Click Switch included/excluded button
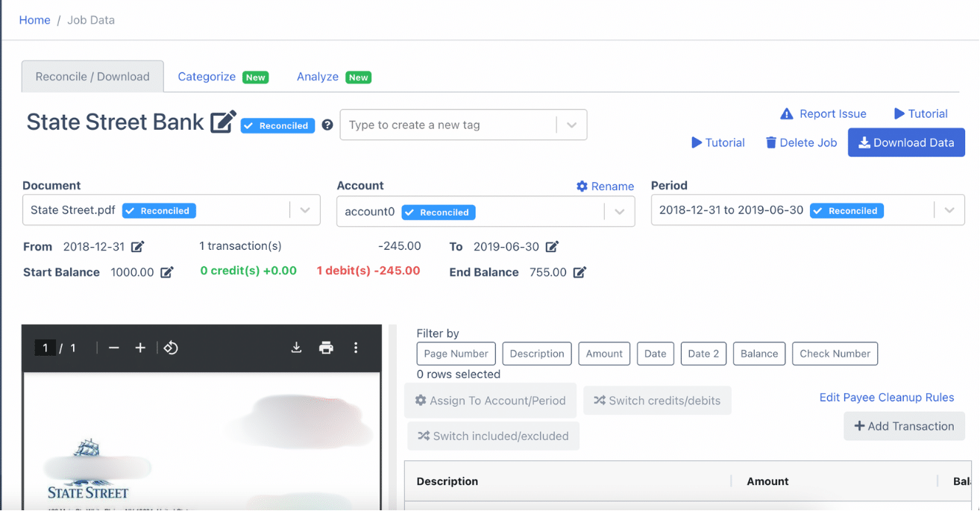The image size is (980, 511). [493, 436]
